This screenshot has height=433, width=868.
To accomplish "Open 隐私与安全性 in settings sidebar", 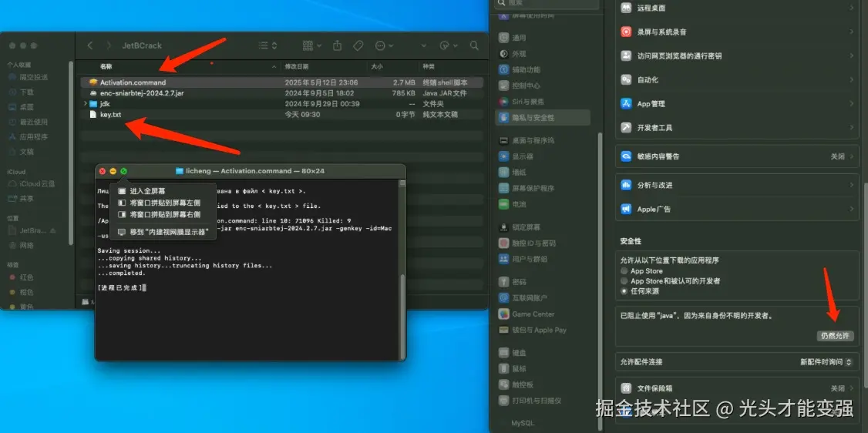I will (x=543, y=117).
